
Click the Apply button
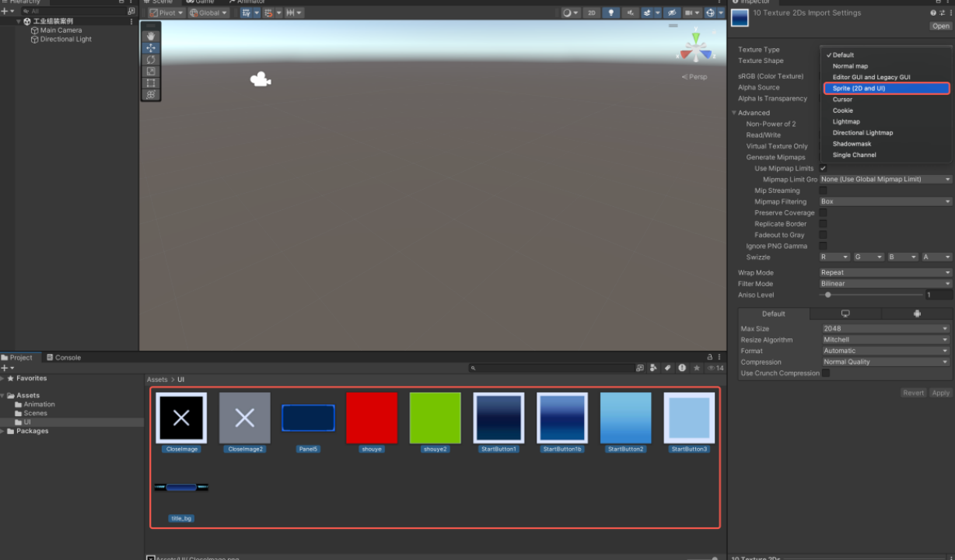(941, 393)
